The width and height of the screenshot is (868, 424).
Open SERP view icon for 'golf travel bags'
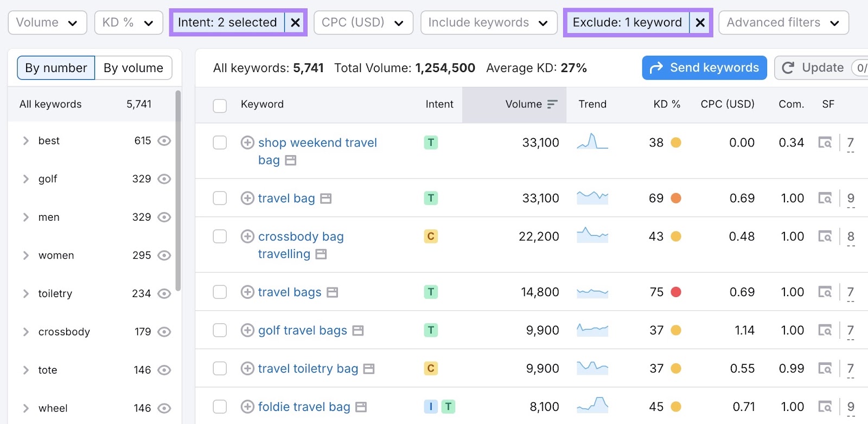pyautogui.click(x=825, y=330)
